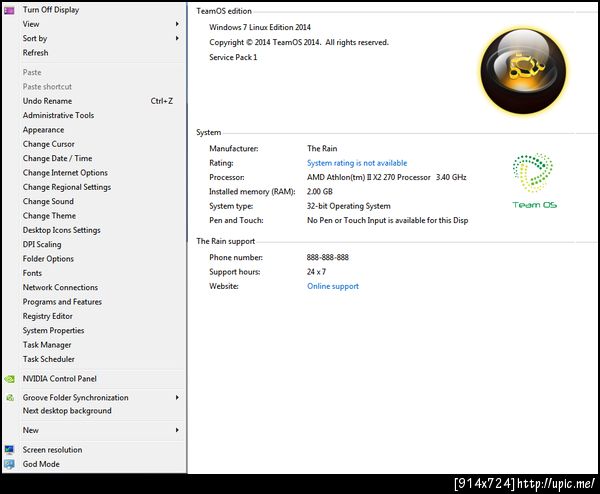Open Screen resolution entry
Image resolution: width=600 pixels, height=494 pixels.
[52, 450]
